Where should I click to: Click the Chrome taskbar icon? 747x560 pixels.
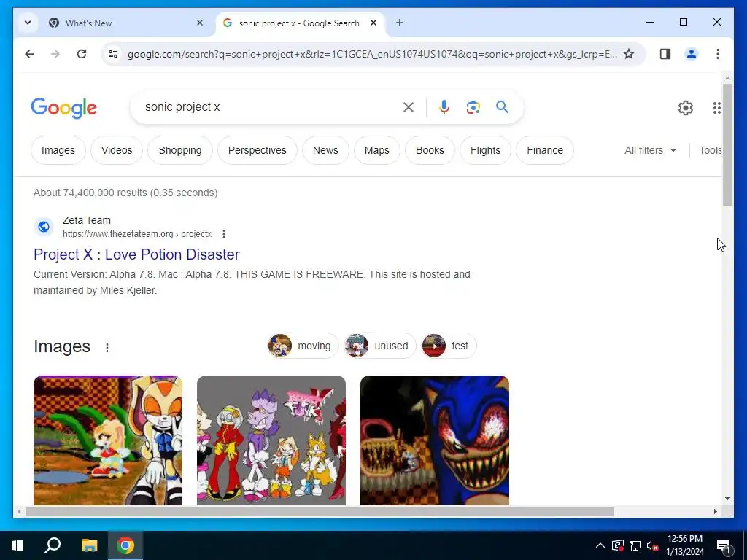(125, 545)
